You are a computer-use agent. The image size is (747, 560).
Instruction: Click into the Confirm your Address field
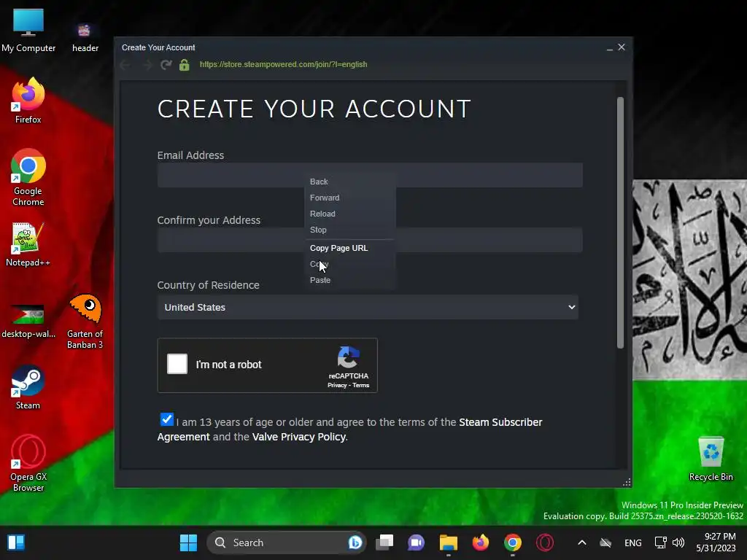coord(370,240)
